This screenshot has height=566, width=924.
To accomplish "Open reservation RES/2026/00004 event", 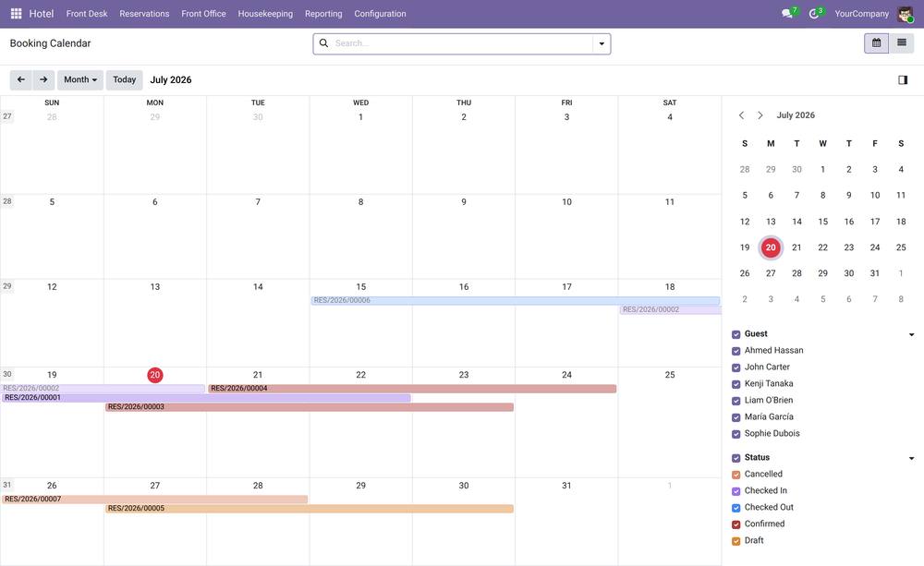I will (412, 389).
